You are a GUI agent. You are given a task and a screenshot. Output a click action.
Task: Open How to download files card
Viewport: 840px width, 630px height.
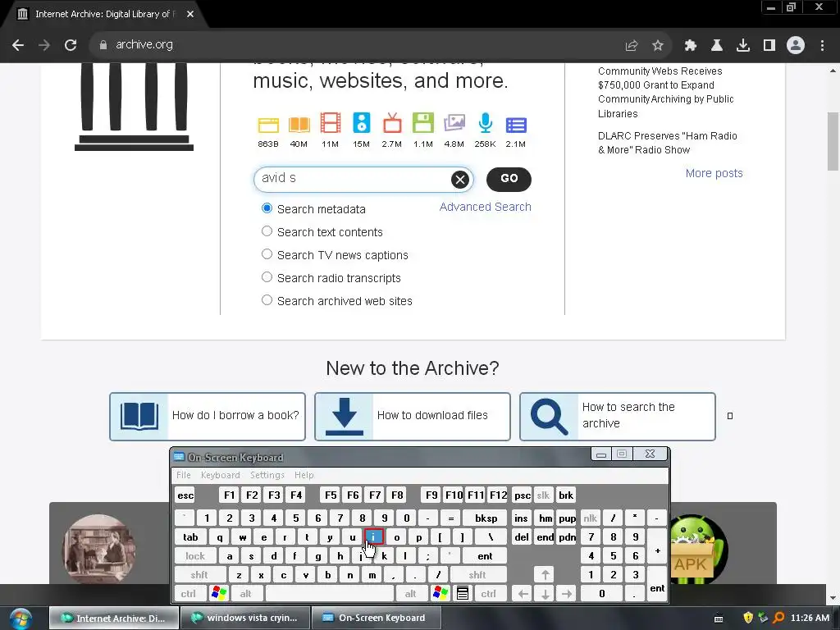tap(412, 416)
